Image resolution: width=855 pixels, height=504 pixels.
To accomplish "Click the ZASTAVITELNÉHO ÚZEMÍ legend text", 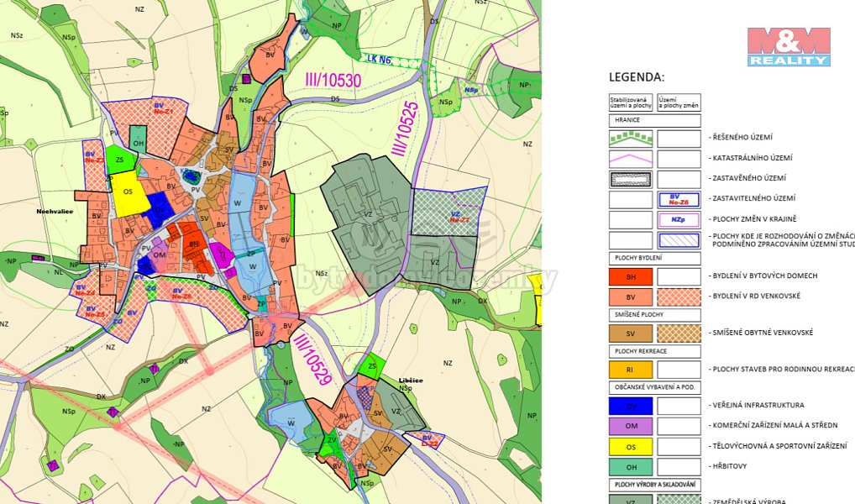I will pos(753,198).
